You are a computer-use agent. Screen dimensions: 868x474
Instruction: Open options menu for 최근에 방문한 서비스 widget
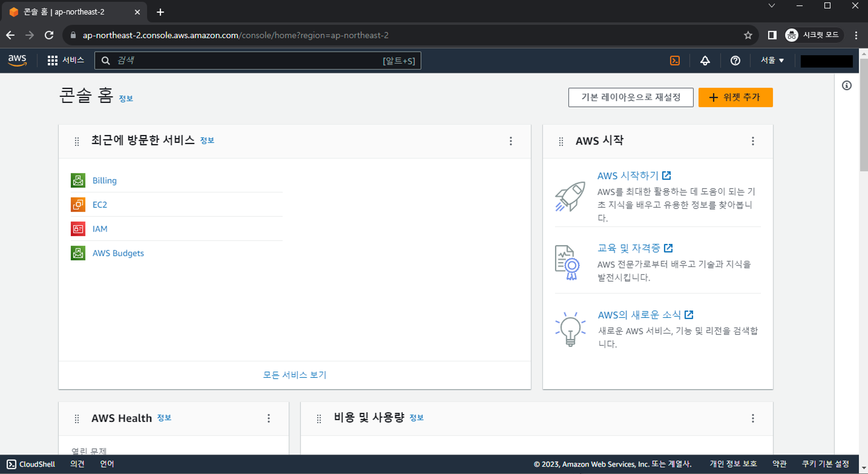tap(511, 141)
